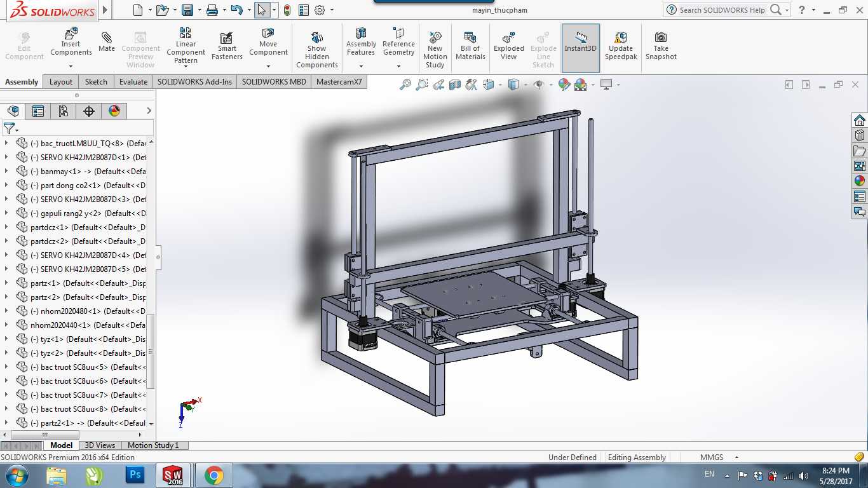Open the Insert Components dropdown arrow
Image resolution: width=868 pixels, height=488 pixels.
[x=71, y=66]
